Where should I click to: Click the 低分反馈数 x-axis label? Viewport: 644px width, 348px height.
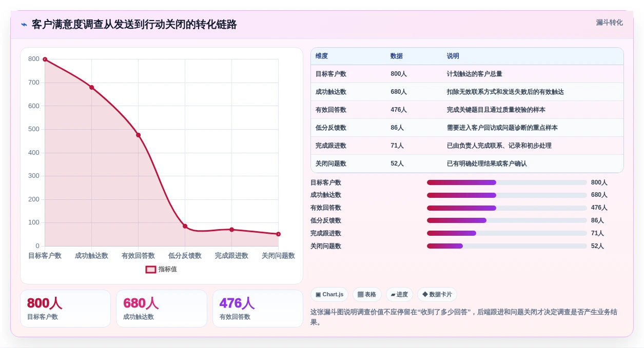pos(185,256)
